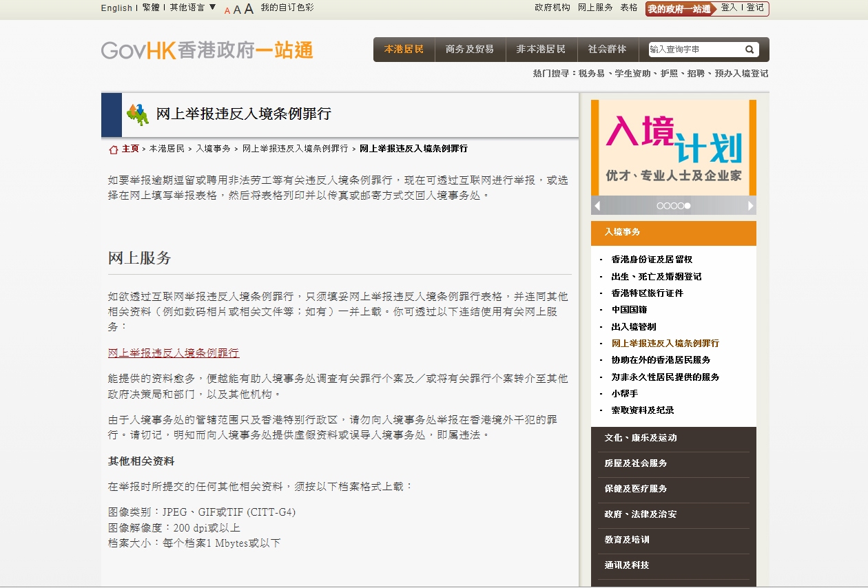
Task: Switch to 繁體 Traditional Chinese
Action: pos(151,8)
